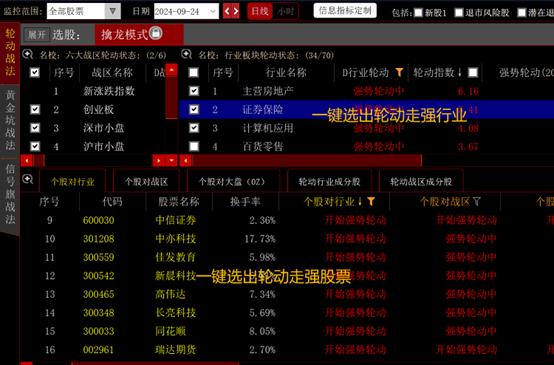Open the date picker dropdown 2024-09-24
Viewport: 554px width, 365px height.
[x=213, y=11]
